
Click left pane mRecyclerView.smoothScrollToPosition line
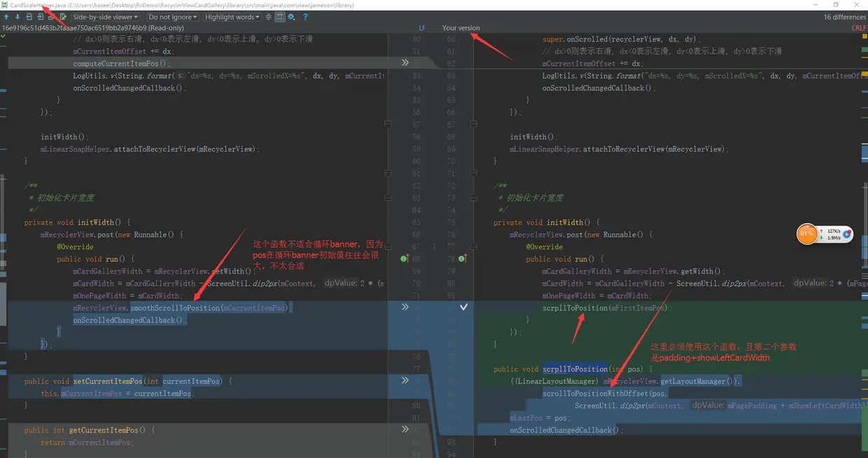[183, 307]
